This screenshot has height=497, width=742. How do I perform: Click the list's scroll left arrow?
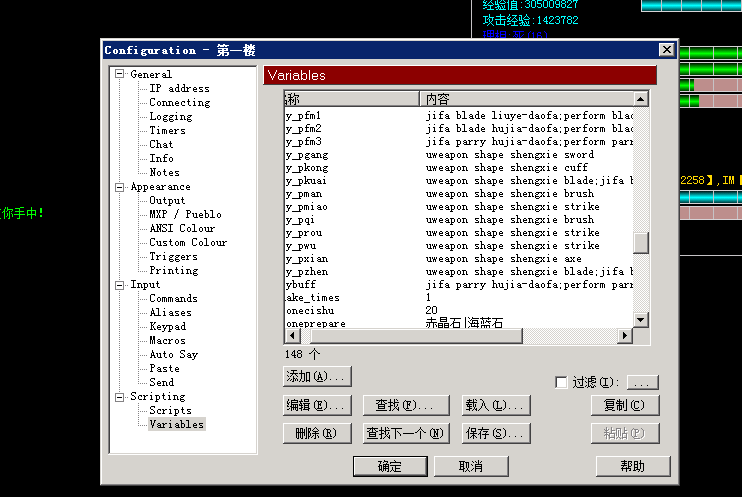click(292, 336)
